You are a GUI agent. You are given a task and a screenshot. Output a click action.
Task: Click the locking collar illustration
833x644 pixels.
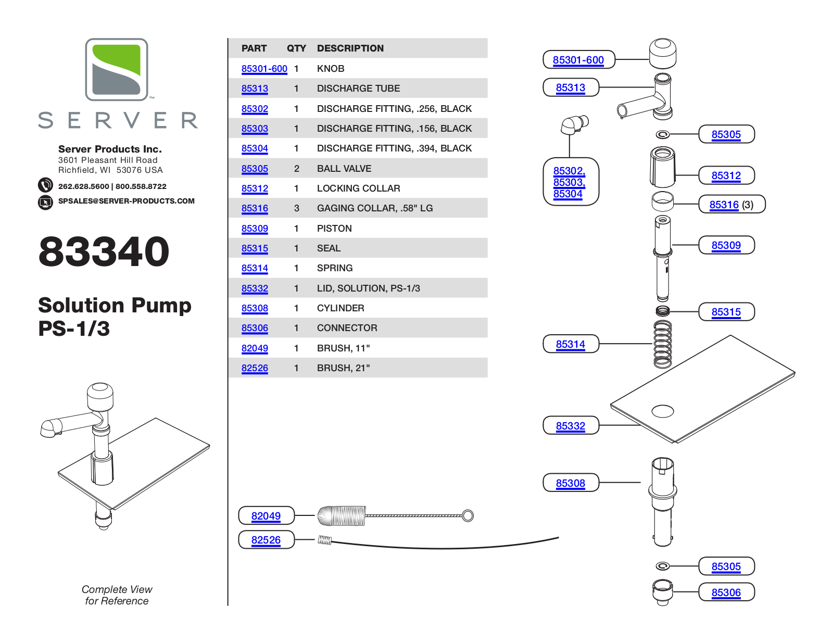(662, 167)
